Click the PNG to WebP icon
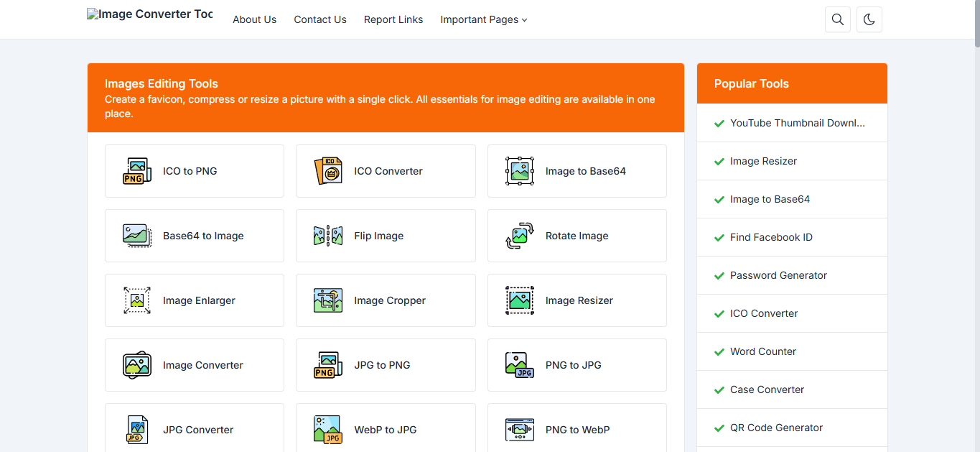The height and width of the screenshot is (452, 980). pyautogui.click(x=520, y=430)
